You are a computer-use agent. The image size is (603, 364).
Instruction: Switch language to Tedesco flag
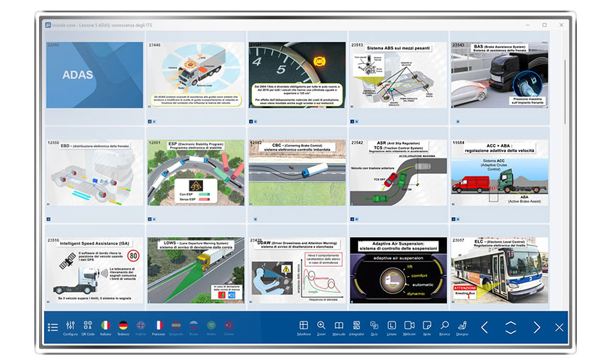[123, 326]
